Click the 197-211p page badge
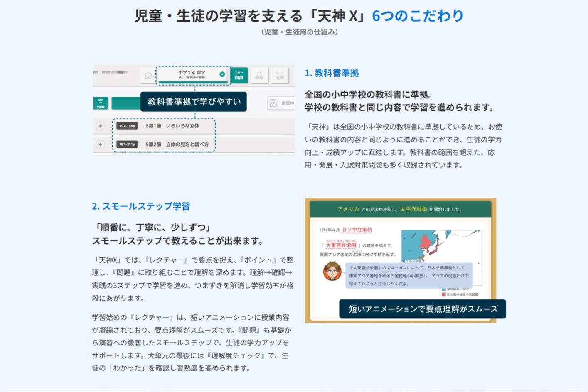 click(x=127, y=144)
